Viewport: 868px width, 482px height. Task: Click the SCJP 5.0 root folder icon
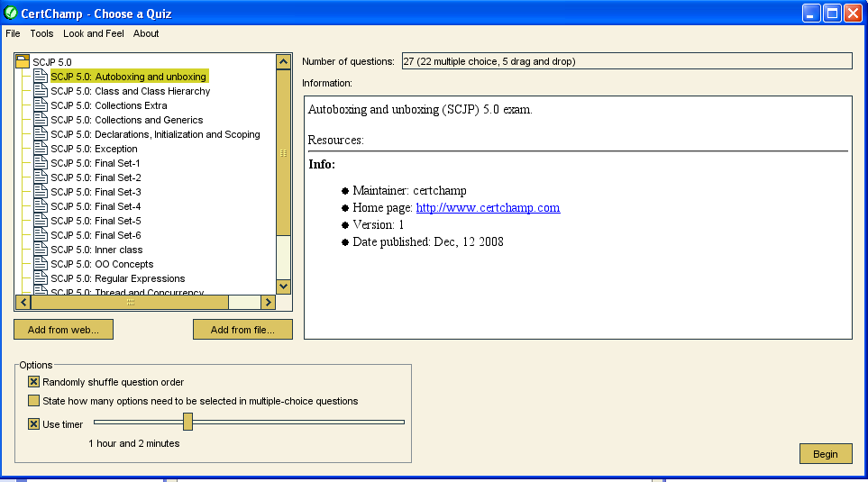(23, 62)
